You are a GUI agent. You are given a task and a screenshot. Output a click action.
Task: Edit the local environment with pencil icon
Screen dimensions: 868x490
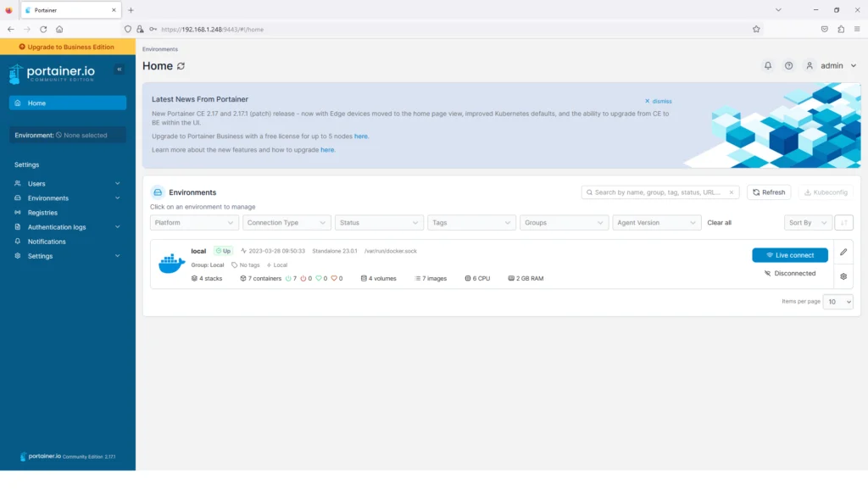click(x=843, y=252)
